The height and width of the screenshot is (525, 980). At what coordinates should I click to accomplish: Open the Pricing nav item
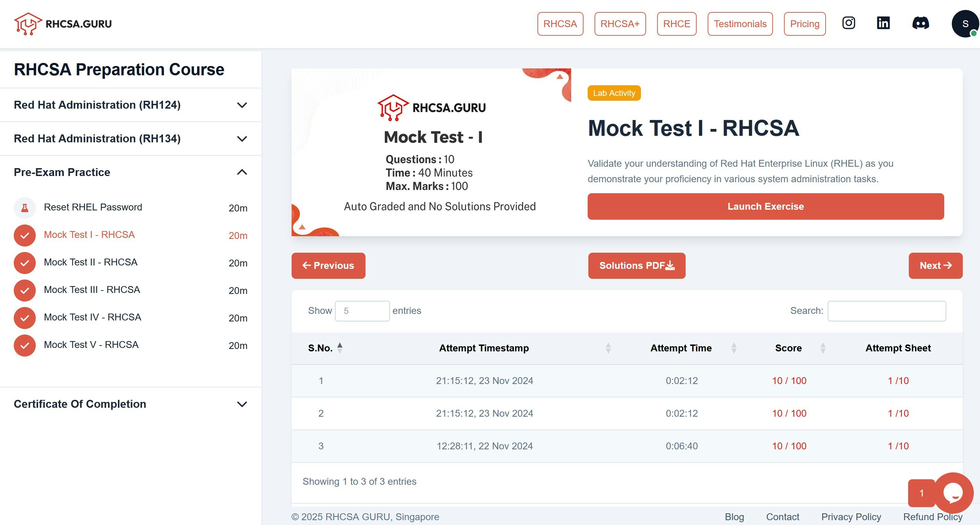click(x=805, y=24)
